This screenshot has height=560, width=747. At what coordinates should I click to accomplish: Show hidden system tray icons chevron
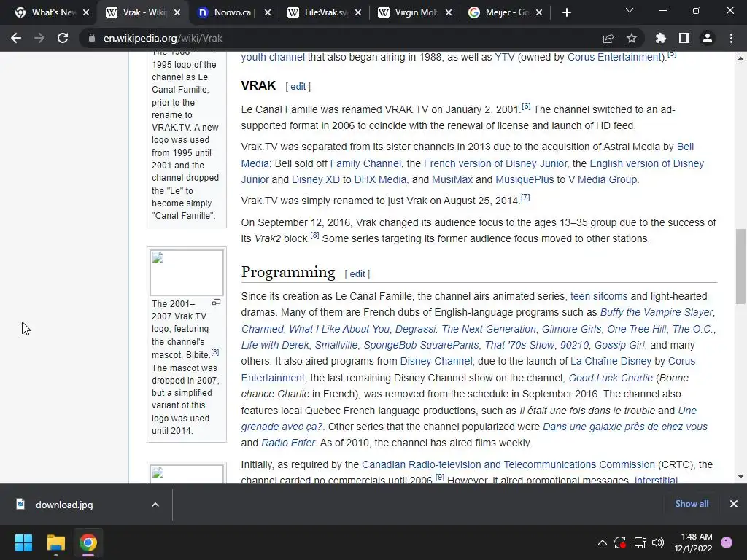coord(602,542)
